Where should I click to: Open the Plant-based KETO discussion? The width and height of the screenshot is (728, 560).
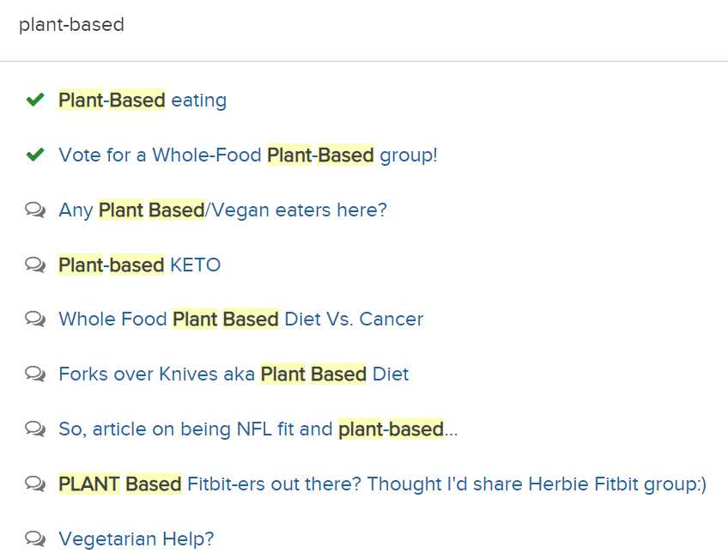(x=139, y=265)
